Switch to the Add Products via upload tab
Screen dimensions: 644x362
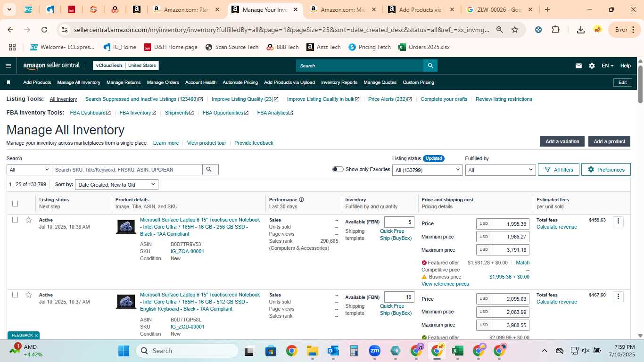pyautogui.click(x=421, y=9)
